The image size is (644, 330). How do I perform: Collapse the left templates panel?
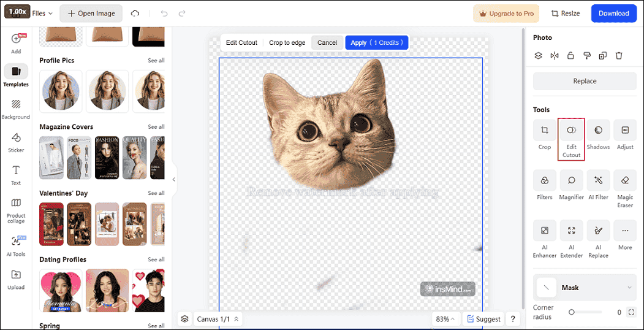174,180
